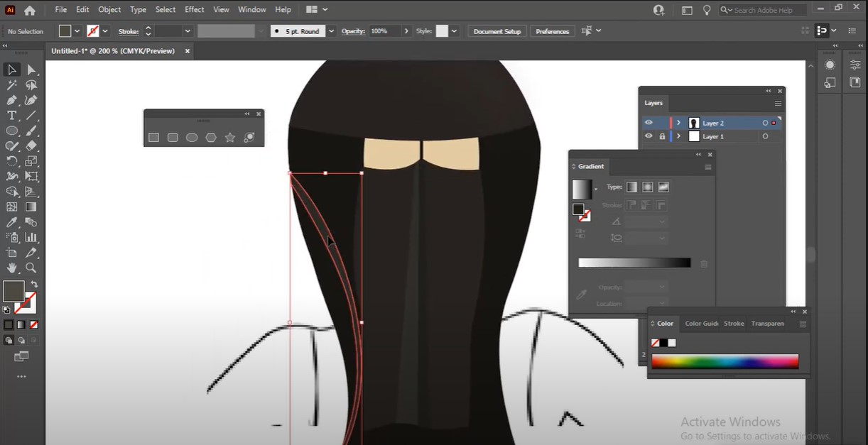Activate the Hand tool

pyautogui.click(x=12, y=268)
